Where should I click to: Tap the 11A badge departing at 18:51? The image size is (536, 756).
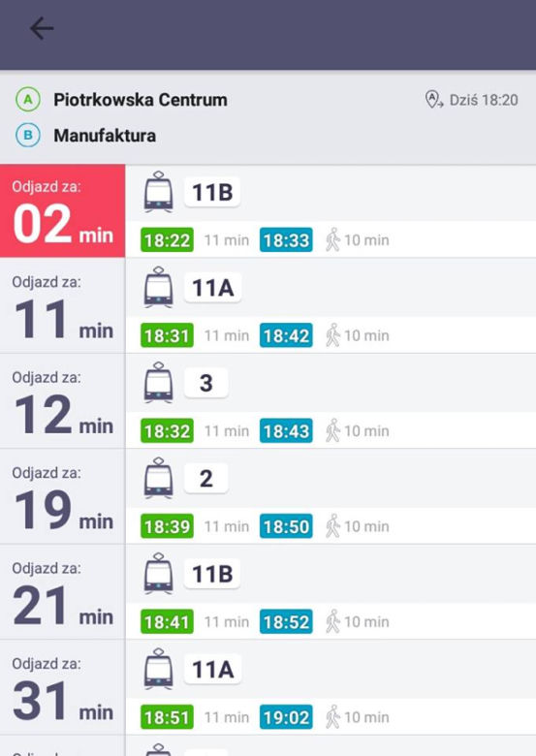(x=212, y=669)
